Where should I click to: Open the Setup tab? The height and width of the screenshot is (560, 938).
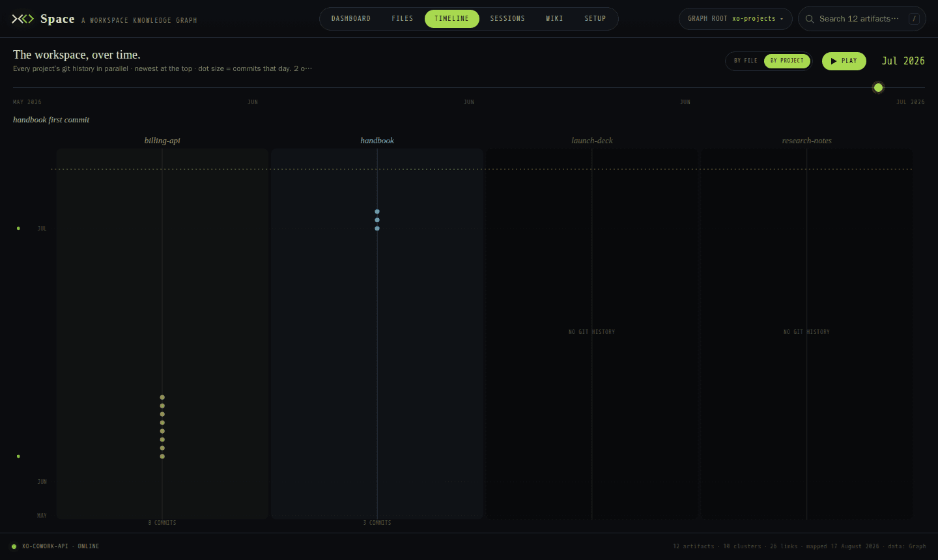(x=595, y=19)
